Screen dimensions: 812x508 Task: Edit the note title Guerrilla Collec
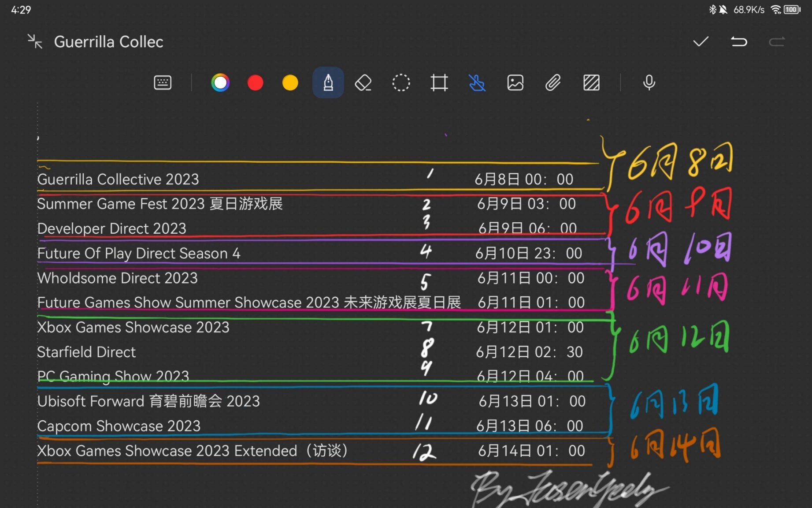(x=108, y=42)
